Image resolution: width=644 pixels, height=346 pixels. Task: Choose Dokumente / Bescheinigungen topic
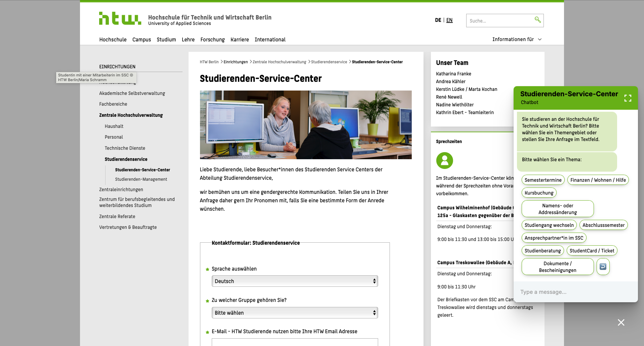pyautogui.click(x=558, y=267)
